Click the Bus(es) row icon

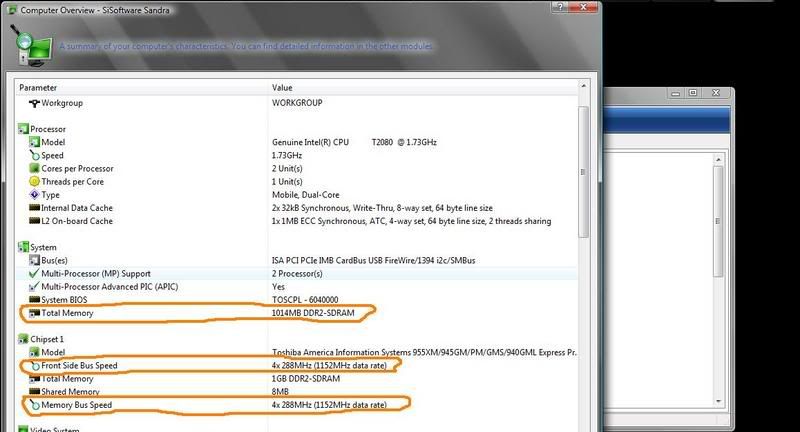(x=34, y=261)
